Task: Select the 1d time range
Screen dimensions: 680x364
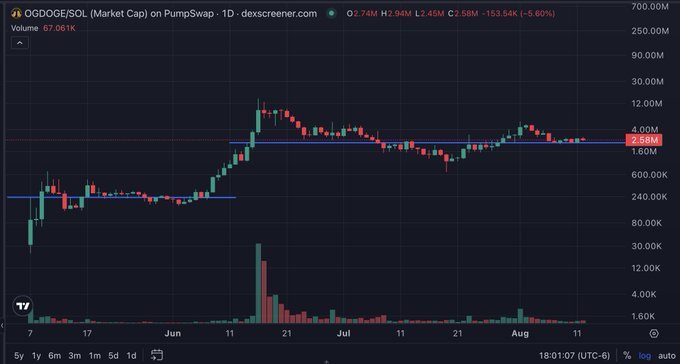Action: coord(131,356)
